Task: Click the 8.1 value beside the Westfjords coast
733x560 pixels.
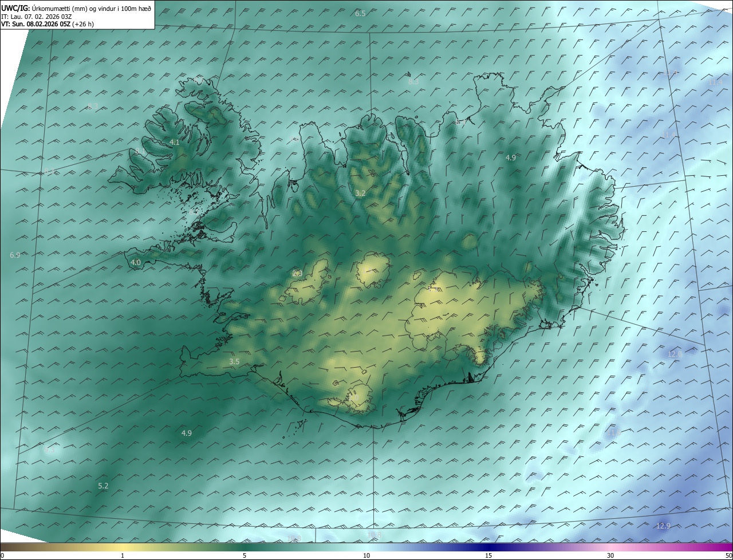Action: tap(140, 151)
